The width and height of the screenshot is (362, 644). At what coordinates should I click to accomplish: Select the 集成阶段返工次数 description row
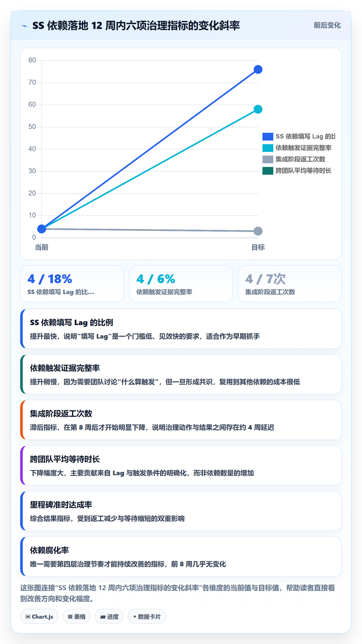(181, 420)
